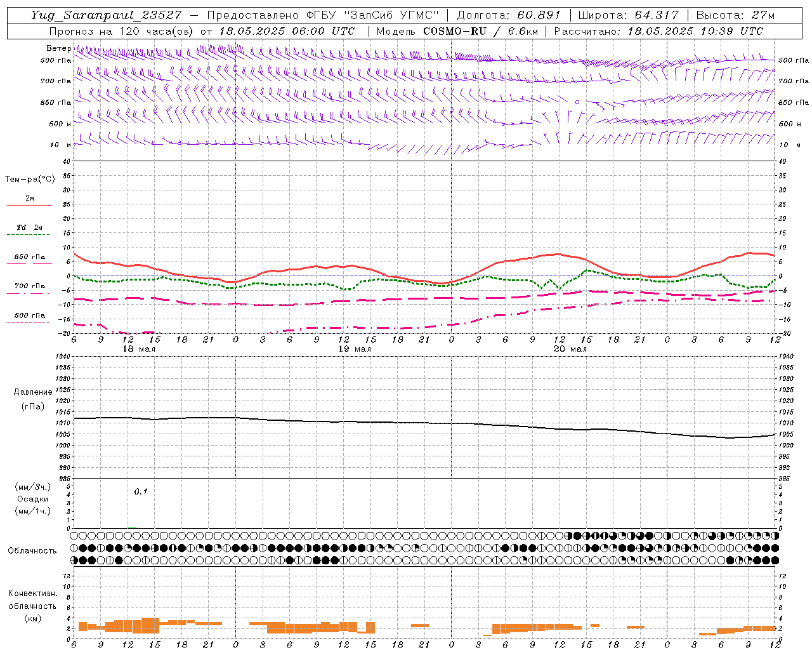Screen dimensions: 812x650
Task: Select the "Широта: 64.317" header field
Action: pyautogui.click(x=628, y=15)
